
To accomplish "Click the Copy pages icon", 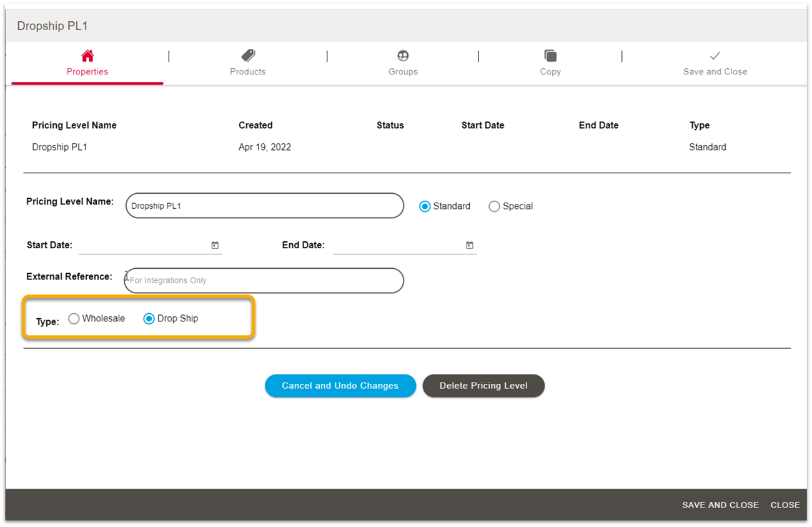I will (x=550, y=55).
